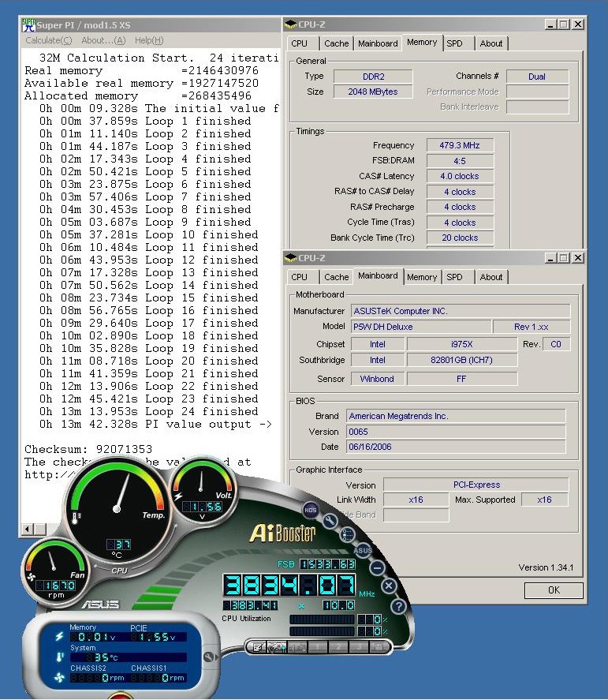Minimize AI Booster with the minus icon

(x=378, y=568)
